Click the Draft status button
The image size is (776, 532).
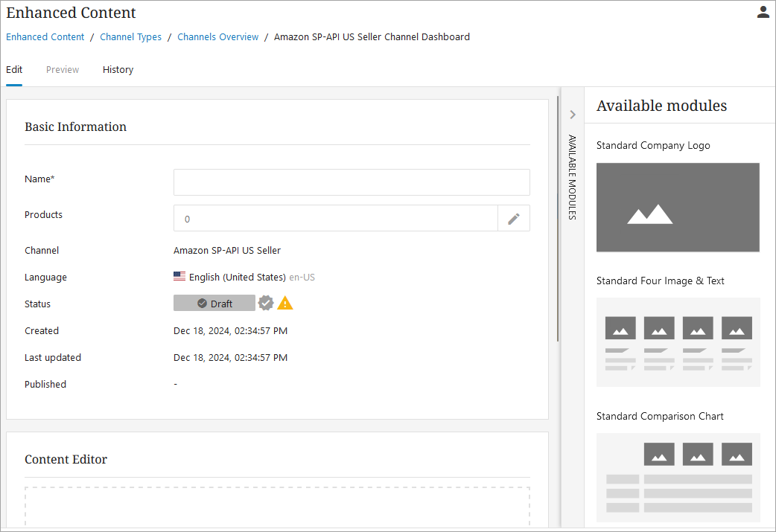214,304
